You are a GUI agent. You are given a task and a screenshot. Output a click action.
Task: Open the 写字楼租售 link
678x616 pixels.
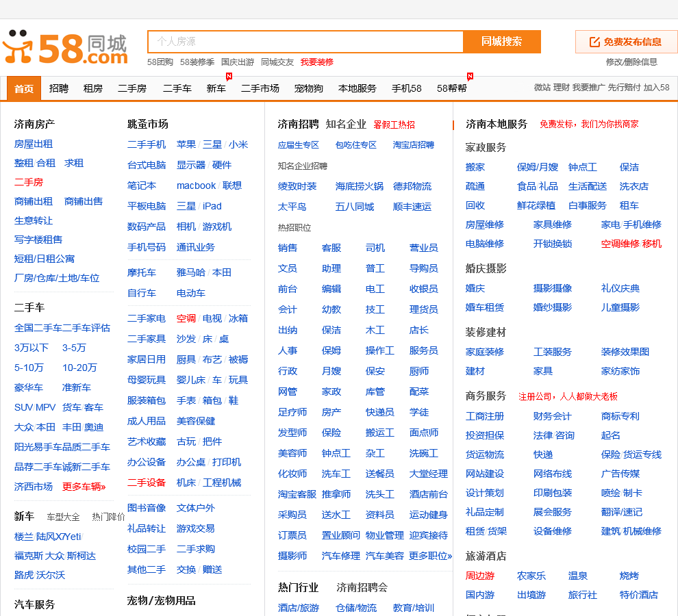tap(38, 240)
